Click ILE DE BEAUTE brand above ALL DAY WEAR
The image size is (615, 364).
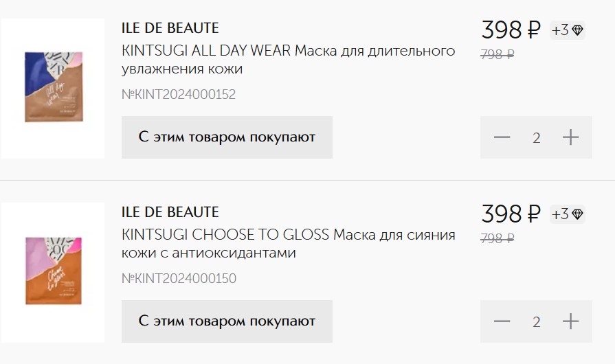coord(170,28)
